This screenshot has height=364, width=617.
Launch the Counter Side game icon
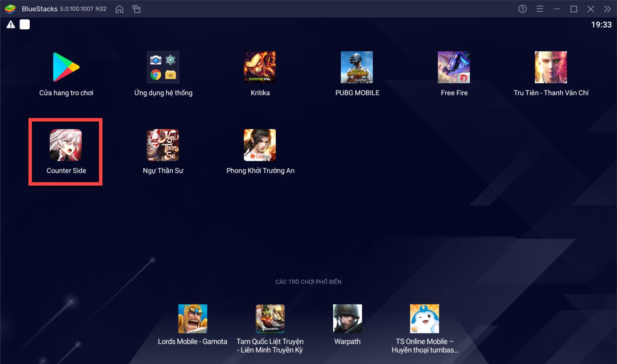pos(66,145)
